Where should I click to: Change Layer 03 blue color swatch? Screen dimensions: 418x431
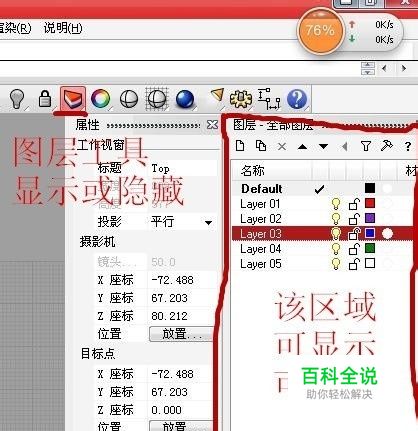click(x=370, y=233)
